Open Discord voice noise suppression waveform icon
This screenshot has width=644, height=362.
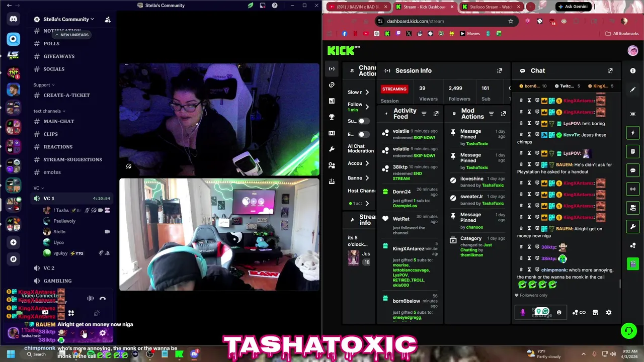(91, 299)
